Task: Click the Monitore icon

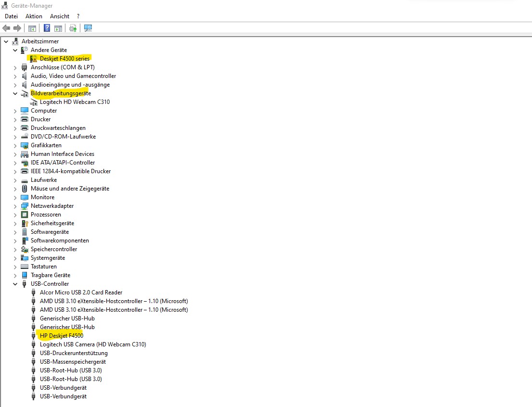Action: (x=25, y=197)
